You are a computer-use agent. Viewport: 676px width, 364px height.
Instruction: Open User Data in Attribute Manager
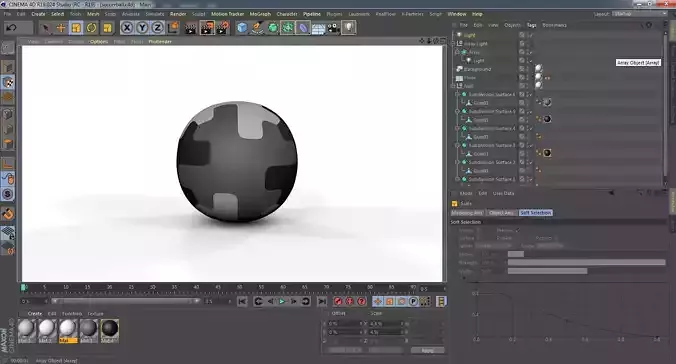point(504,193)
